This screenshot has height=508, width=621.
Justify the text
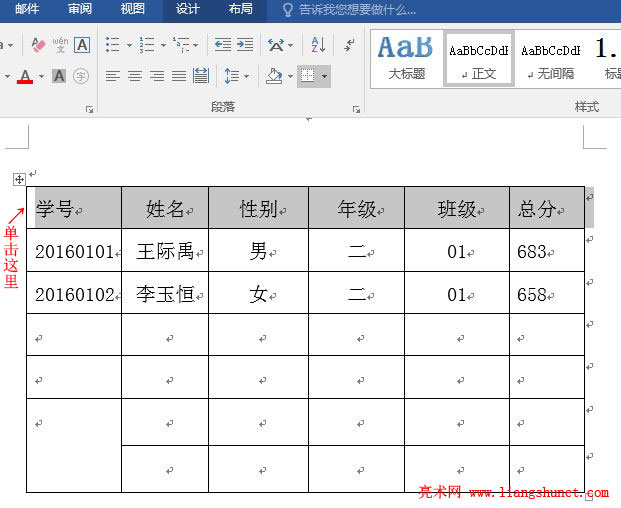coord(179,76)
